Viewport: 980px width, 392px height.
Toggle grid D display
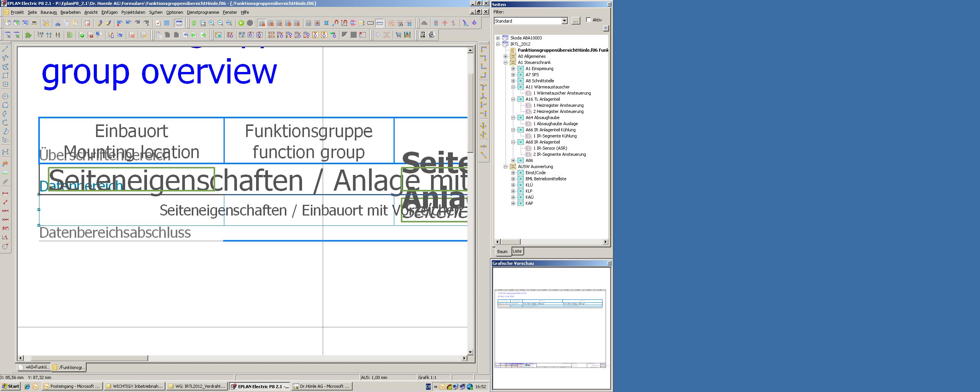pos(288,23)
